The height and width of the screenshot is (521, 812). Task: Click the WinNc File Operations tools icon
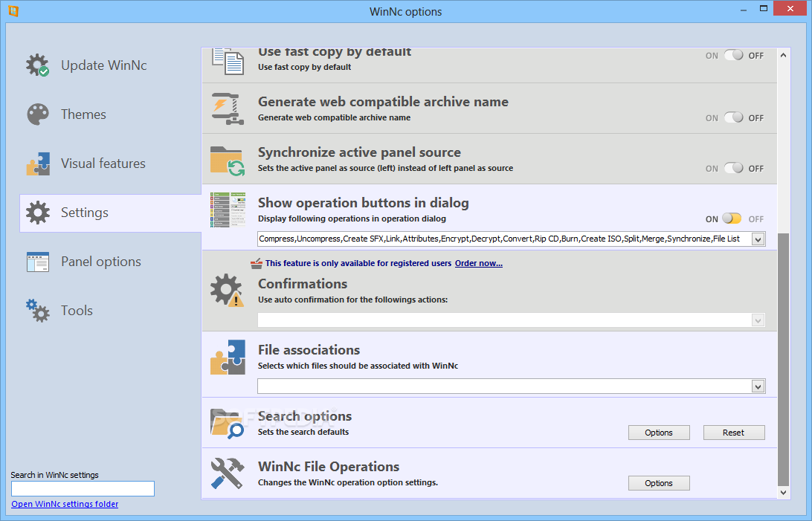228,473
